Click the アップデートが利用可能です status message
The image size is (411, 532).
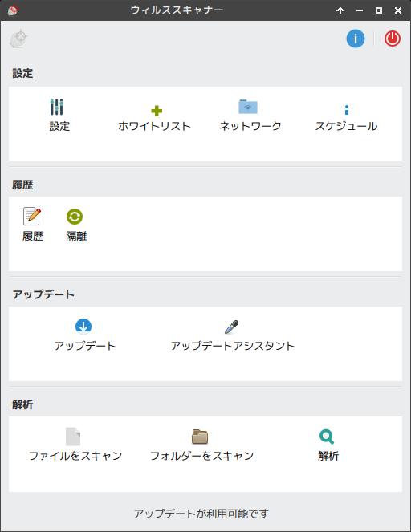(x=201, y=514)
